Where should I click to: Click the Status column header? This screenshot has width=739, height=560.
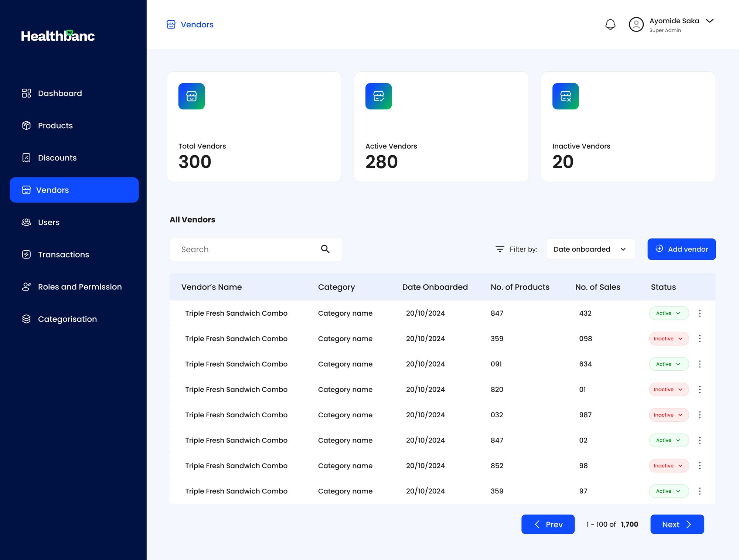click(663, 287)
